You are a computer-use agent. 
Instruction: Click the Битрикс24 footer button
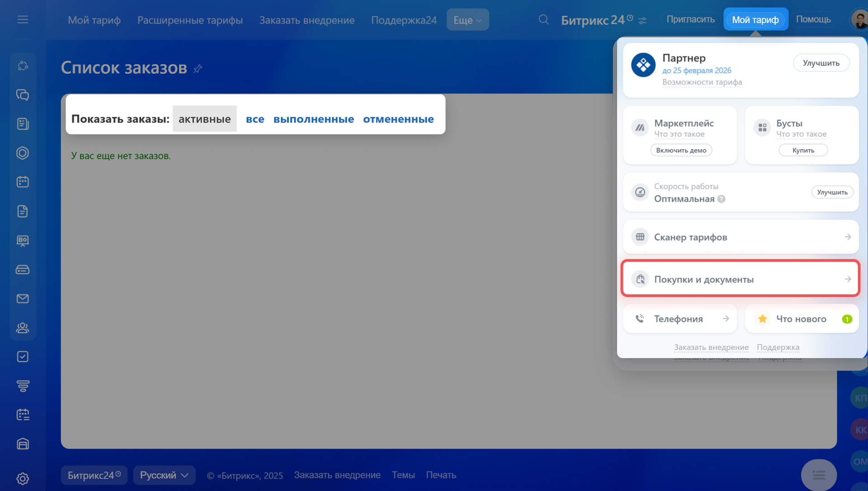[94, 475]
